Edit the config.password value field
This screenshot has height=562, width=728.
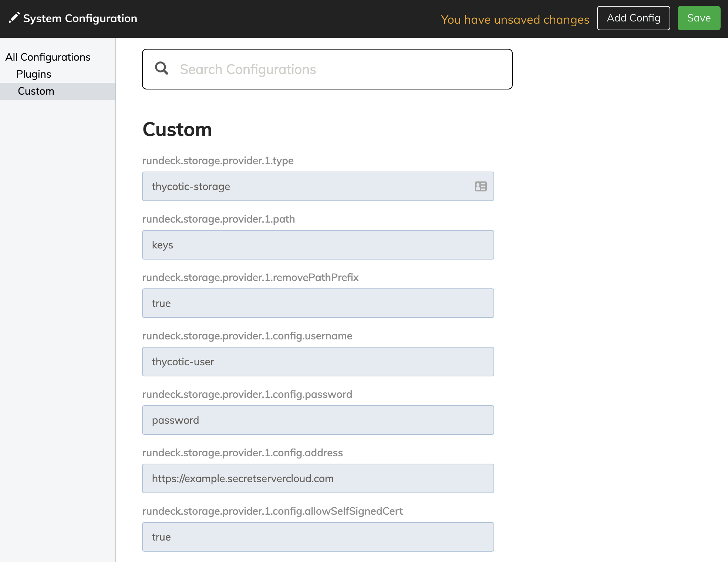point(318,420)
